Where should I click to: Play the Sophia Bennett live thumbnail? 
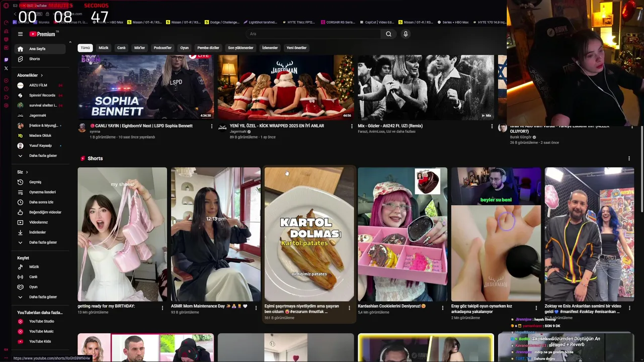[x=145, y=87]
